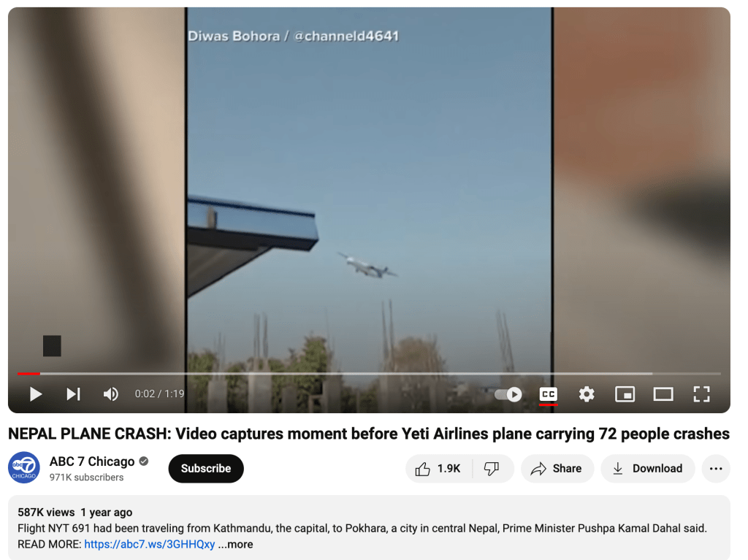Skip to the next video
Image resolution: width=748 pixels, height=560 pixels.
tap(73, 394)
